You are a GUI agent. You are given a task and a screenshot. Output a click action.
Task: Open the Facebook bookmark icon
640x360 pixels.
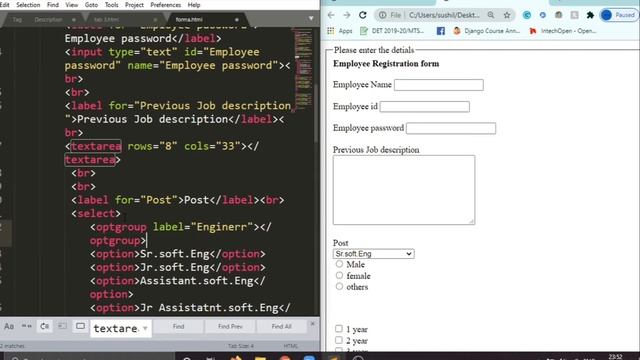440,31
